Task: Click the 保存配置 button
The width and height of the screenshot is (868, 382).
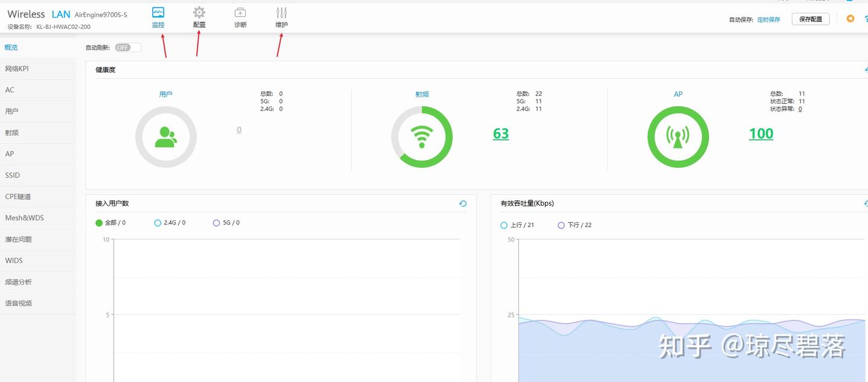Action: [x=811, y=19]
